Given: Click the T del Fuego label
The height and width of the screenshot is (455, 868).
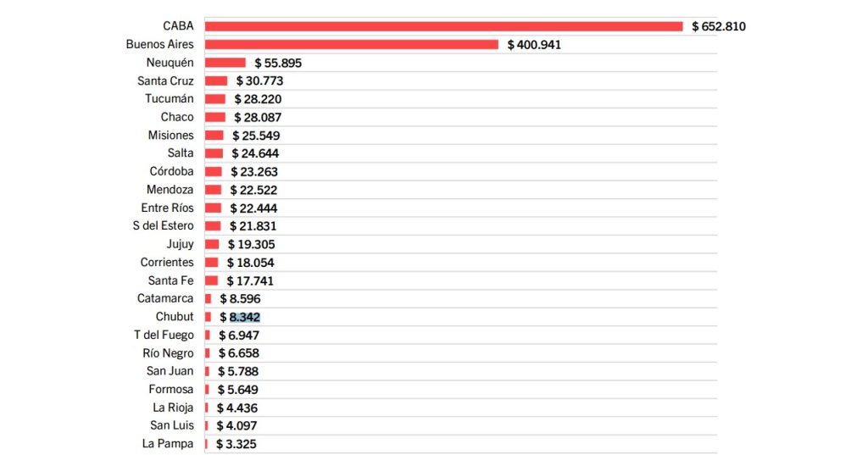Looking at the screenshot, I should (x=164, y=335).
